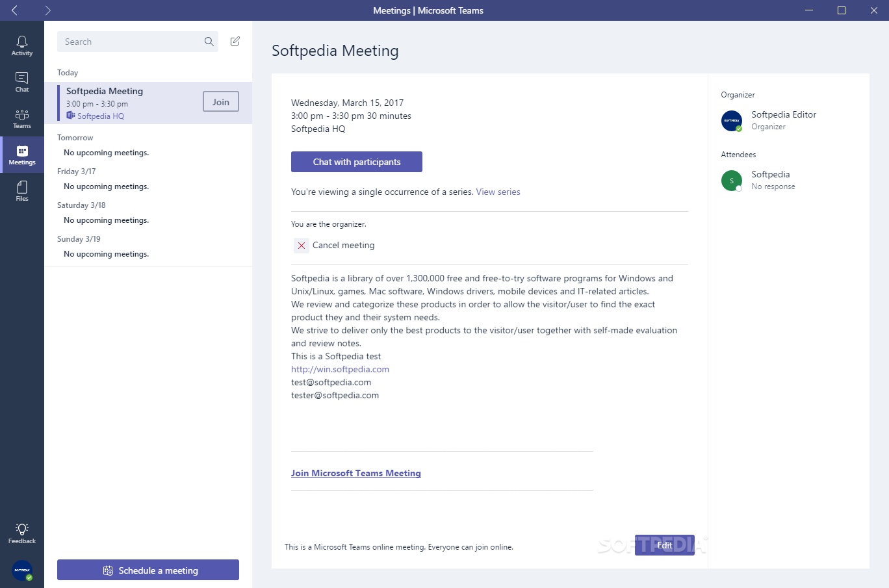Click the red X cancel meeting icon
This screenshot has width=889, height=588.
click(x=302, y=245)
